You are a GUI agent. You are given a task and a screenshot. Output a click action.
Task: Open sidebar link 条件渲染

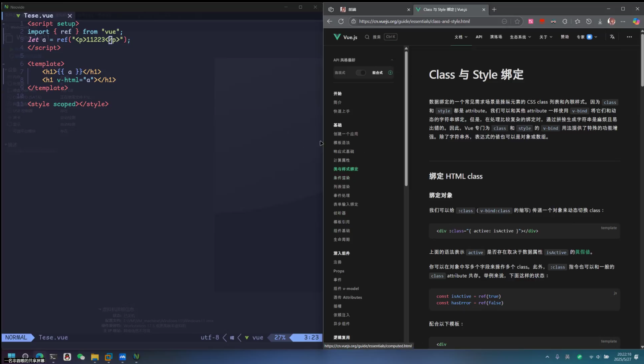(342, 178)
